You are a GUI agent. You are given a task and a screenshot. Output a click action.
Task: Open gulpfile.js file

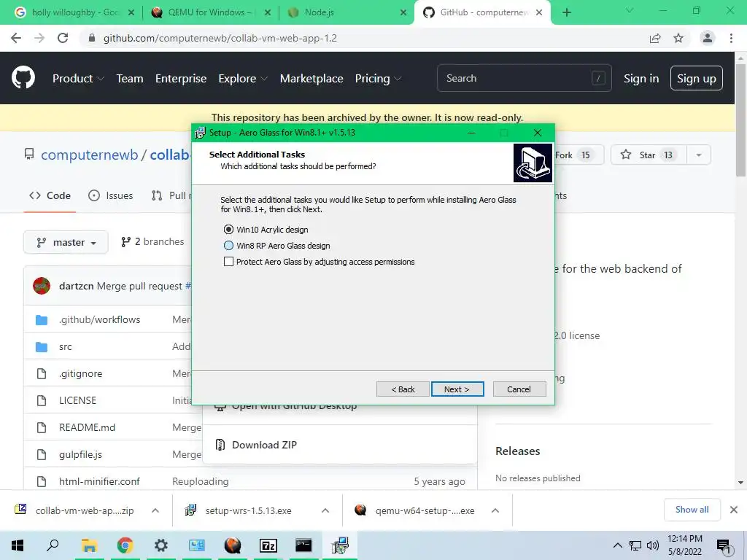click(x=80, y=455)
